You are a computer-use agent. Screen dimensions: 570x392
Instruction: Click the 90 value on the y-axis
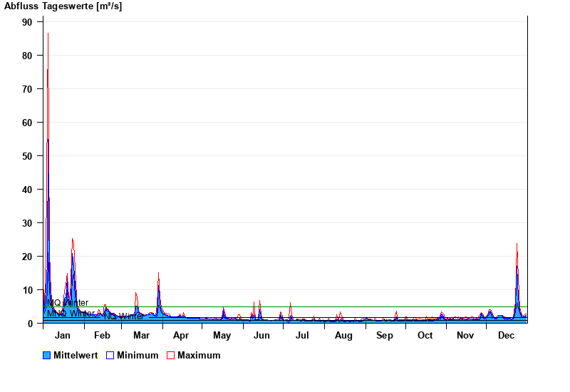pos(27,22)
